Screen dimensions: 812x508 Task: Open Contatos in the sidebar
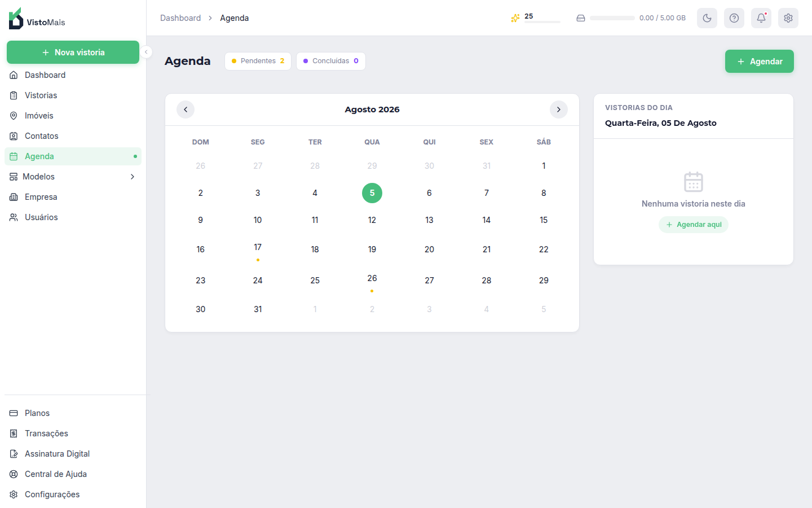73,136
